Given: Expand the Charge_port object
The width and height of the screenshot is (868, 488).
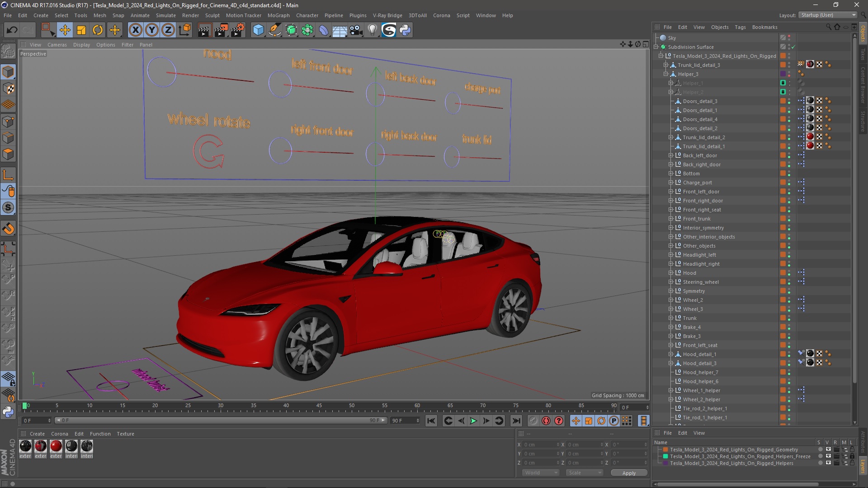Looking at the screenshot, I should (x=671, y=183).
